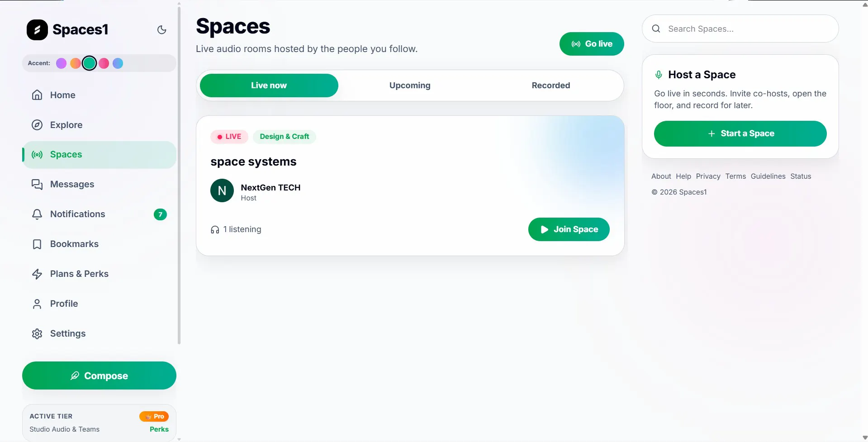The width and height of the screenshot is (868, 442).
Task: Open the space systems title
Action: 253,162
